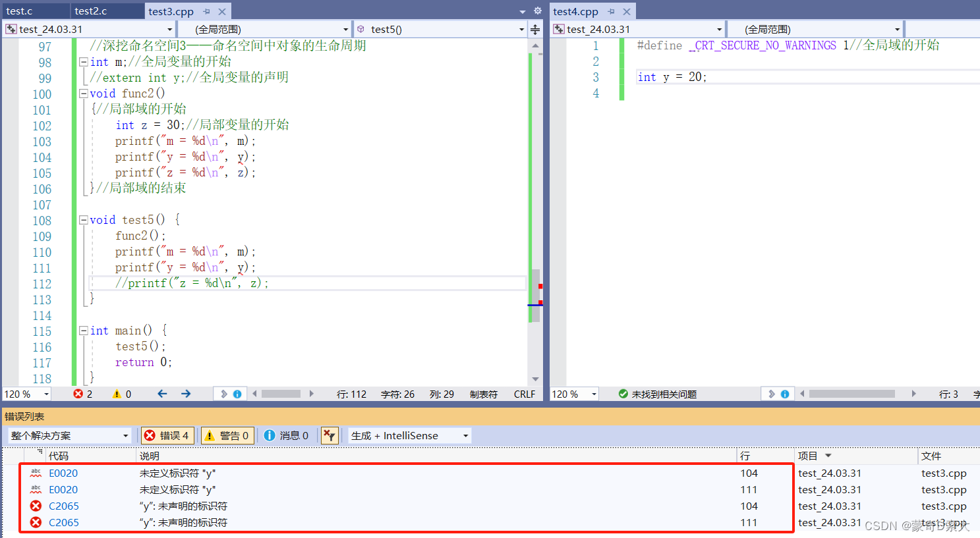Viewport: 980px width, 538px height.
Task: Open test_24.03.31 project dropdown in right editor
Action: [x=638, y=29]
